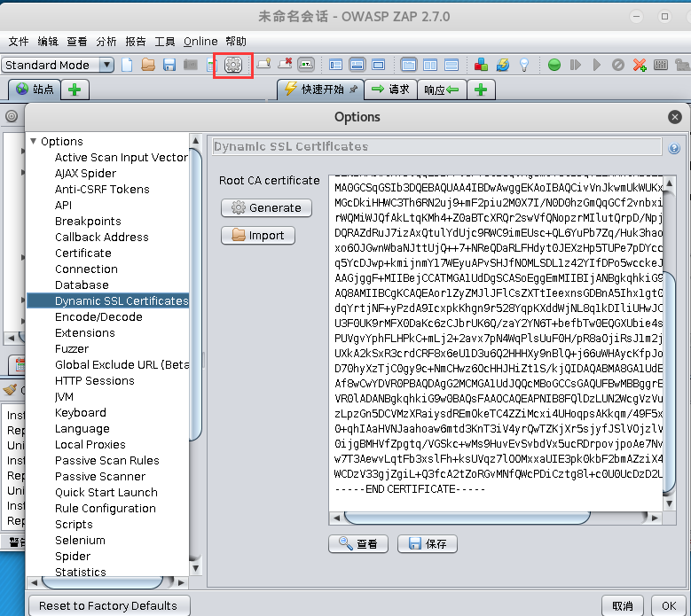Click the Options gear toolbar icon
Image resolution: width=691 pixels, height=616 pixels.
(232, 66)
